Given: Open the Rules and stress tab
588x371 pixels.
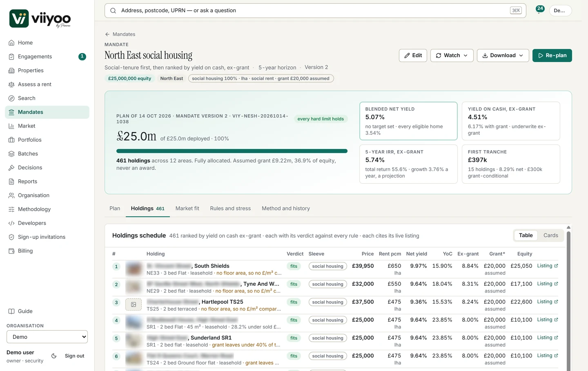Looking at the screenshot, I should [x=230, y=209].
